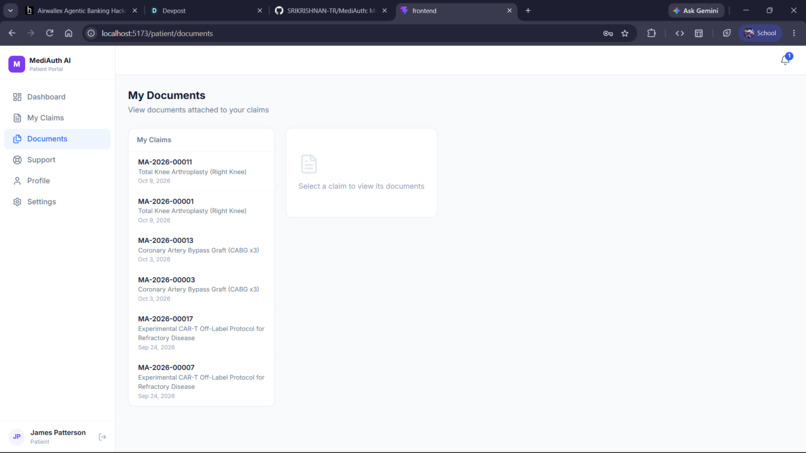Click the browser forward arrow

pos(31,33)
